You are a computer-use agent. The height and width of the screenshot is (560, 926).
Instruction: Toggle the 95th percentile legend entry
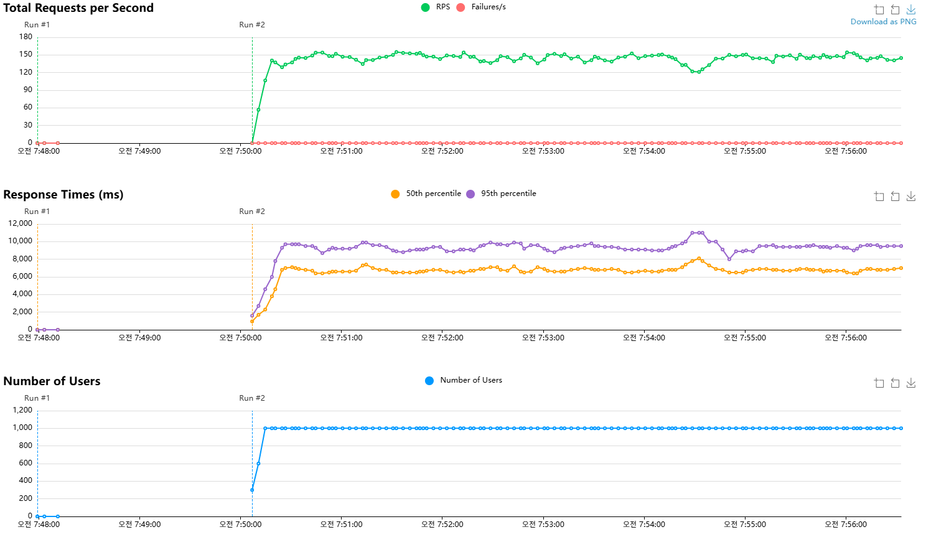click(x=502, y=194)
